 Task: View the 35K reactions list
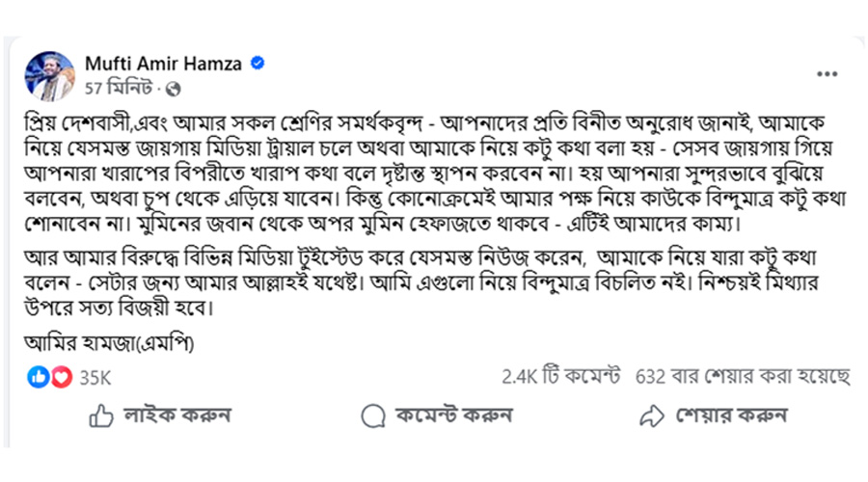pyautogui.click(x=95, y=378)
